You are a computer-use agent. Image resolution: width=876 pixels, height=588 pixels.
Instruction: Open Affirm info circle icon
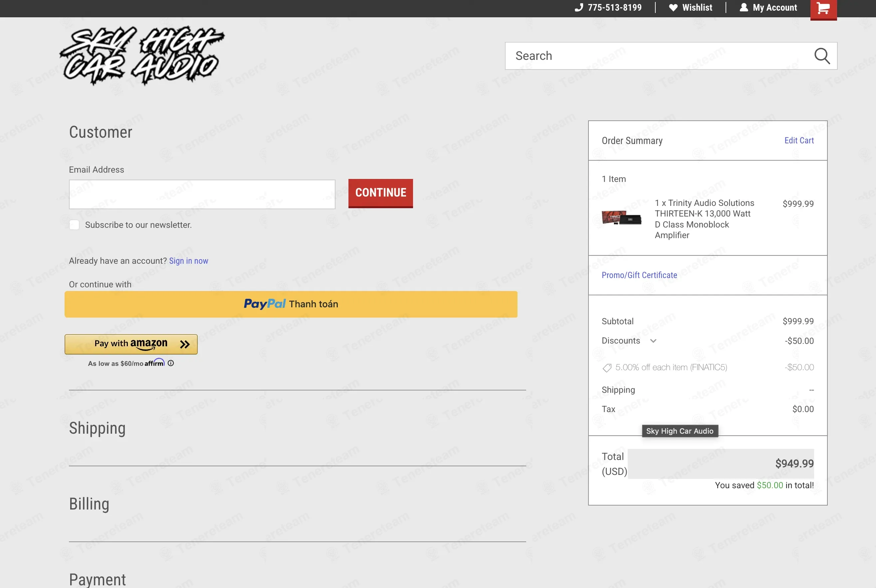click(171, 363)
